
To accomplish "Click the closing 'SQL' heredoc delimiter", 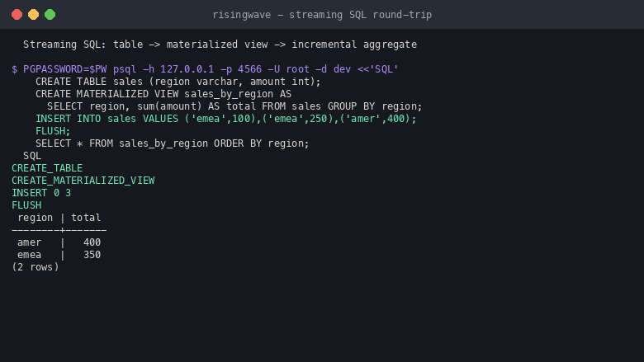I will [32, 156].
